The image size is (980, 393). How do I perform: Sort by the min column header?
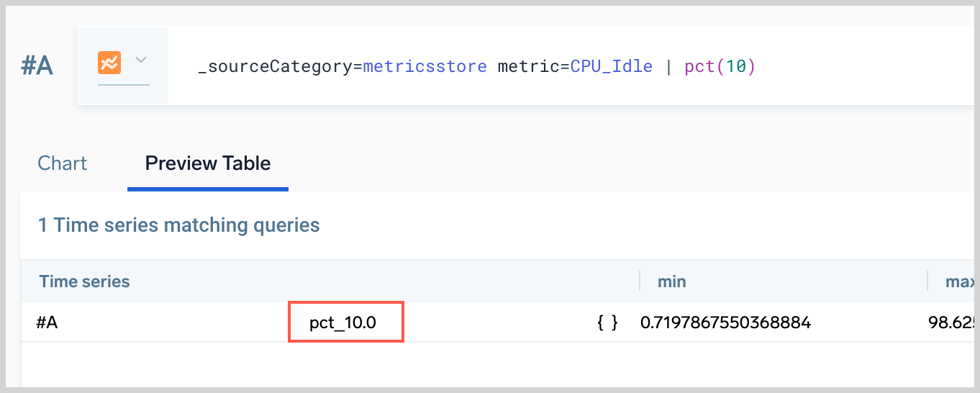tap(672, 281)
